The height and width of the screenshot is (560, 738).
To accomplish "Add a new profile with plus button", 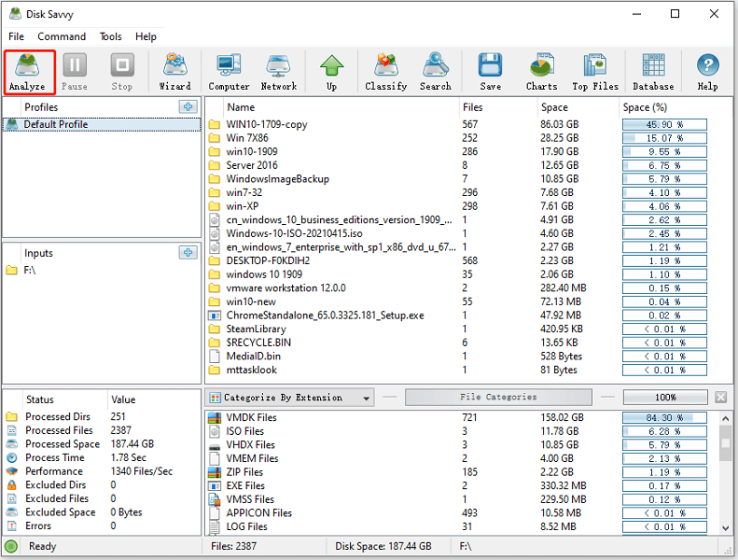I will 188,107.
